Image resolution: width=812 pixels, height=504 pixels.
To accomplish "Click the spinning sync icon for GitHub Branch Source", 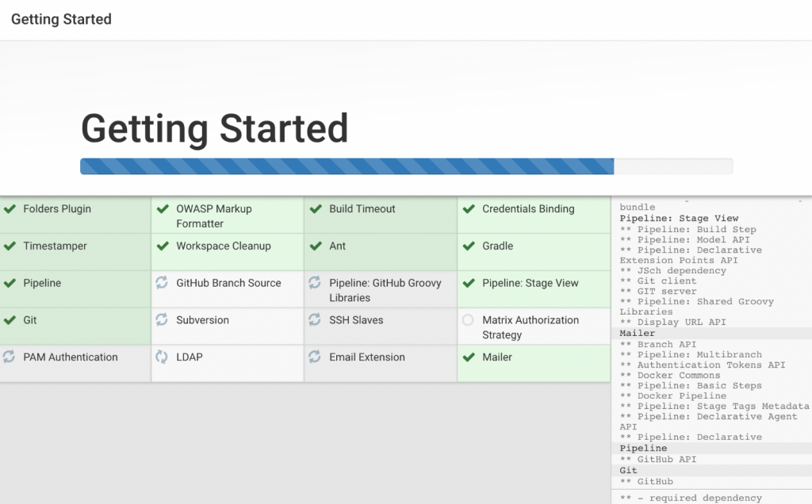I will coord(162,283).
